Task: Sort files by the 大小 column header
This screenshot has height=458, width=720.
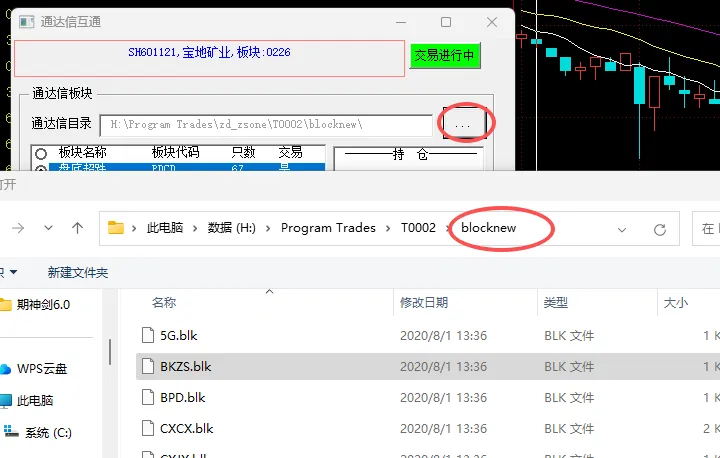Action: coord(675,303)
